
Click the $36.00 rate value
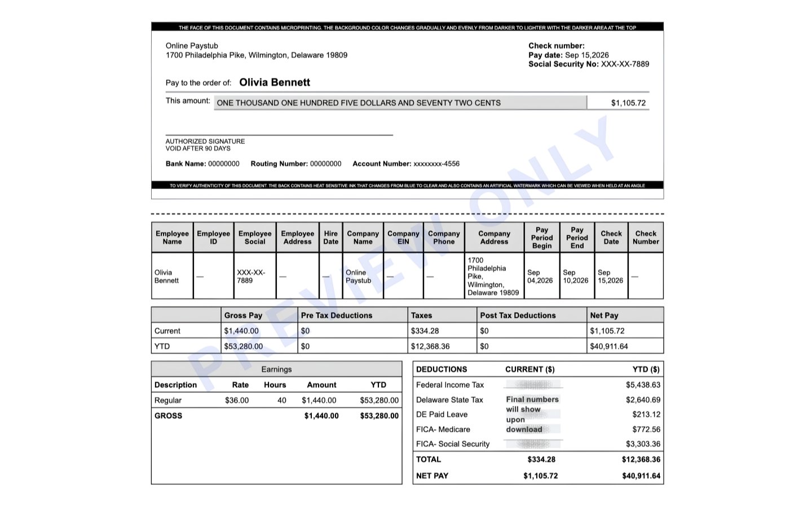click(x=237, y=400)
